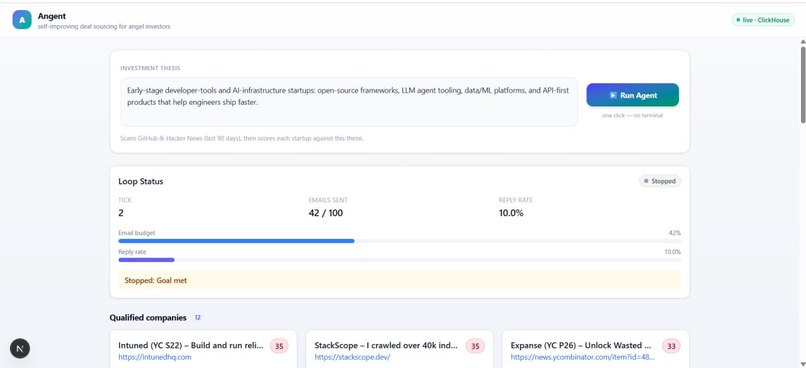Image resolution: width=806 pixels, height=368 pixels.
Task: Click the Intuned score badge 35
Action: point(279,346)
